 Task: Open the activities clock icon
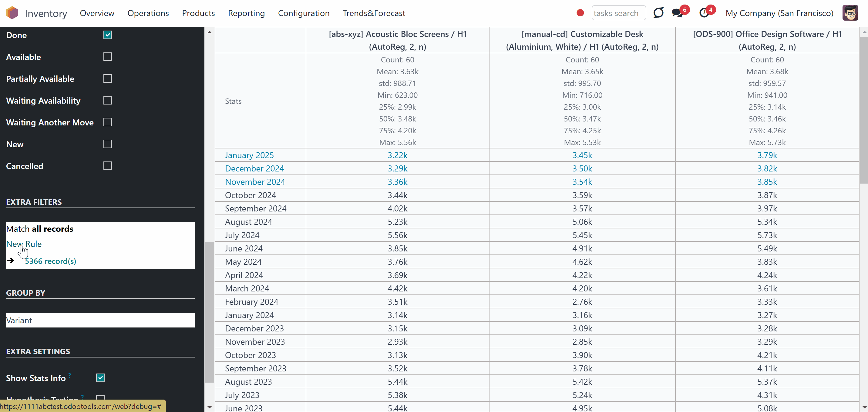pos(704,13)
